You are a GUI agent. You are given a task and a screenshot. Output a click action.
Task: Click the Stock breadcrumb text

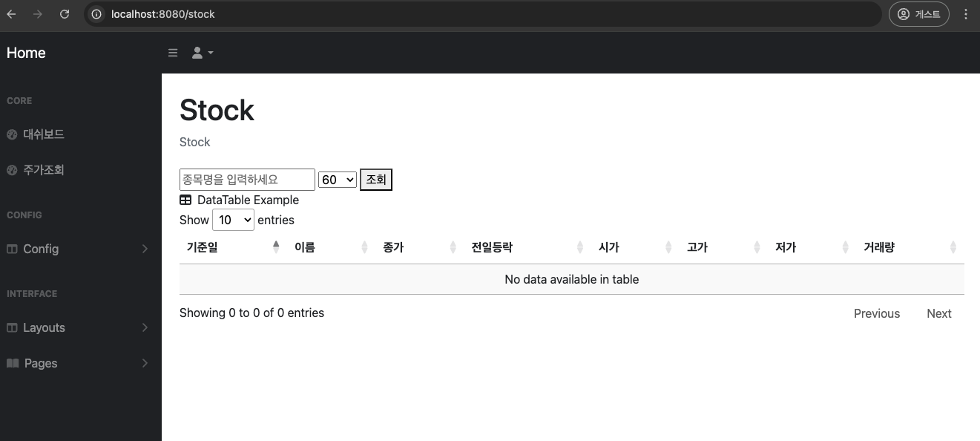click(x=195, y=142)
